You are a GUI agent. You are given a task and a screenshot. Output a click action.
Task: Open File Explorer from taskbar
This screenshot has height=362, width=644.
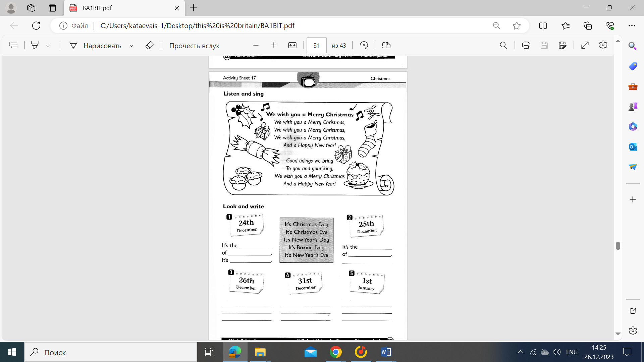(260, 352)
